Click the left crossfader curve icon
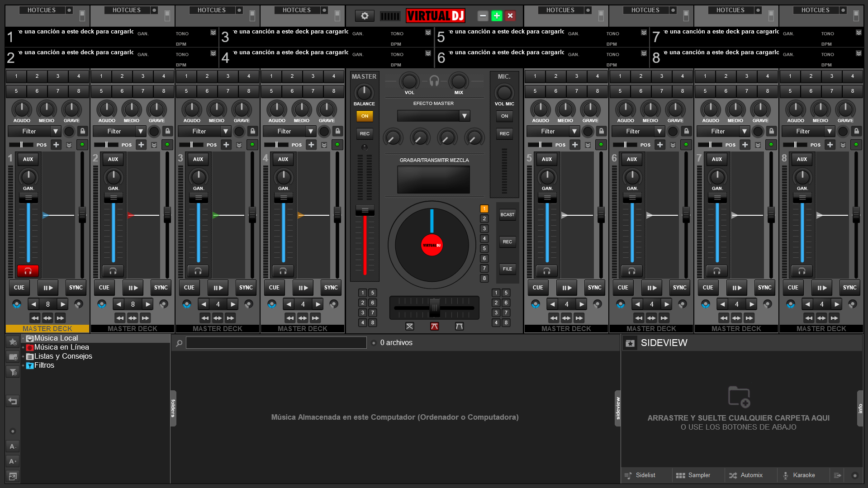Screen dimensions: 868x488 (x=409, y=326)
